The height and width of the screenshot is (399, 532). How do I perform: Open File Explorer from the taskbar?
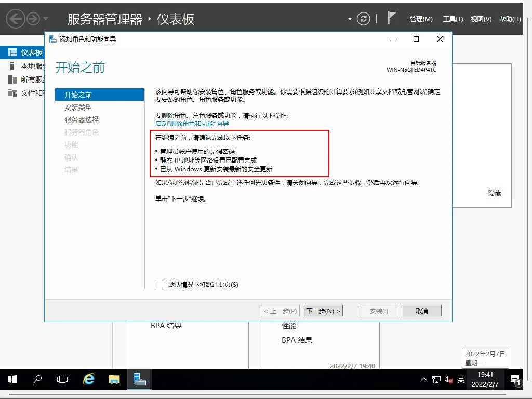(x=114, y=379)
